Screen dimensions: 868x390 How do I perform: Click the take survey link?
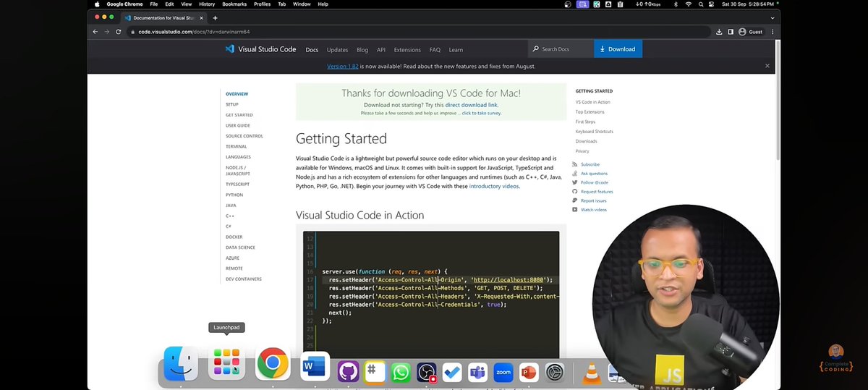click(x=482, y=113)
